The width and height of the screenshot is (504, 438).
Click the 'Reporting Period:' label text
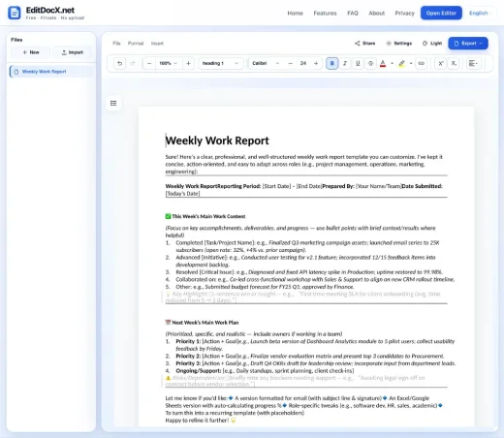pyautogui.click(x=238, y=186)
